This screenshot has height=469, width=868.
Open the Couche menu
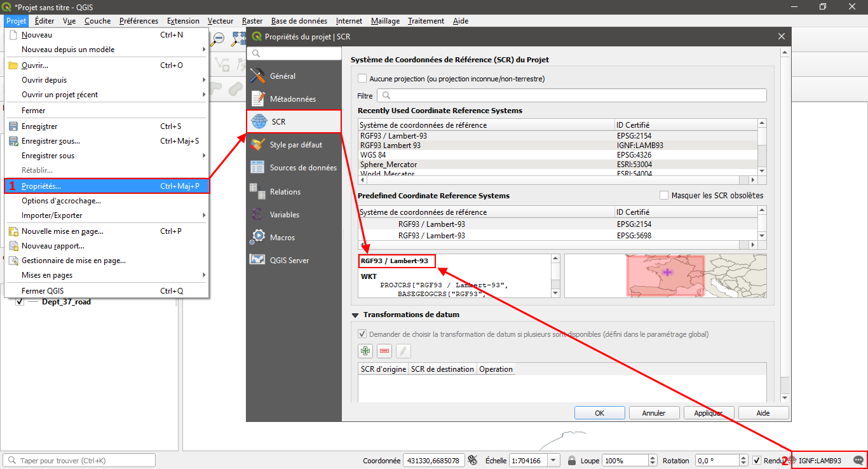click(97, 21)
